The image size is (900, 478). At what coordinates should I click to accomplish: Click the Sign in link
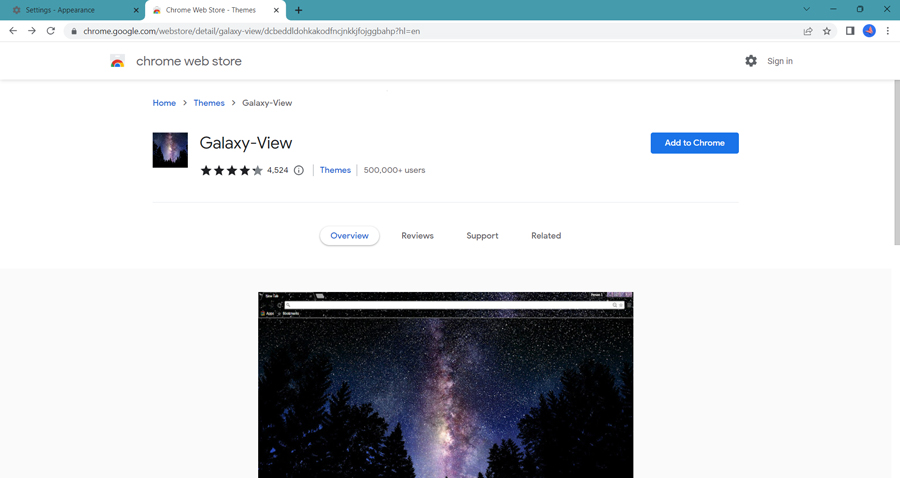click(779, 61)
